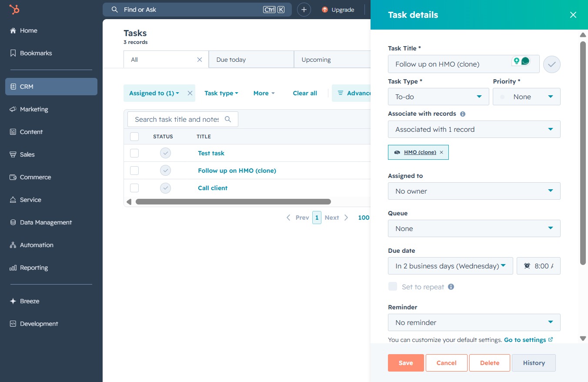
Task: Click the Set to repeat info icon
Action: (x=451, y=287)
